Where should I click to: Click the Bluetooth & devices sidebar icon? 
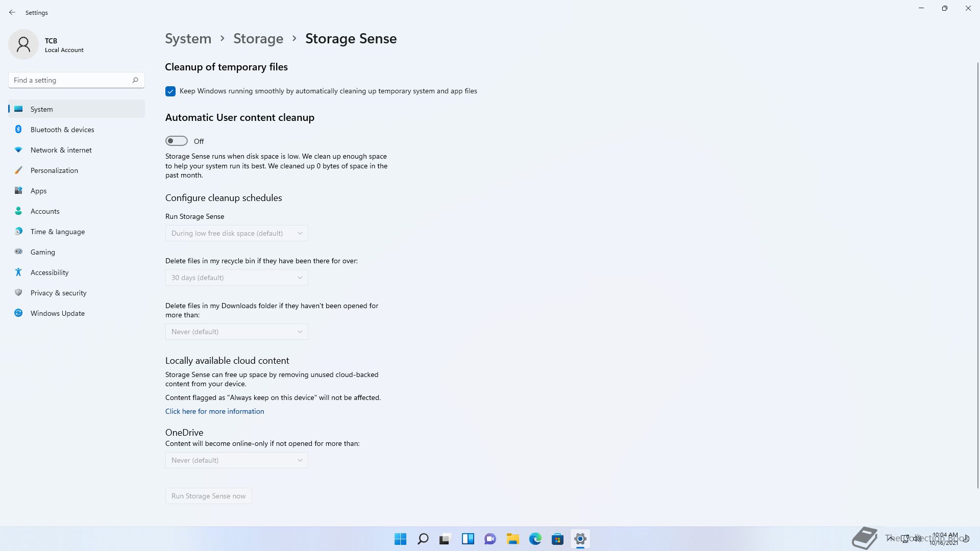(18, 130)
